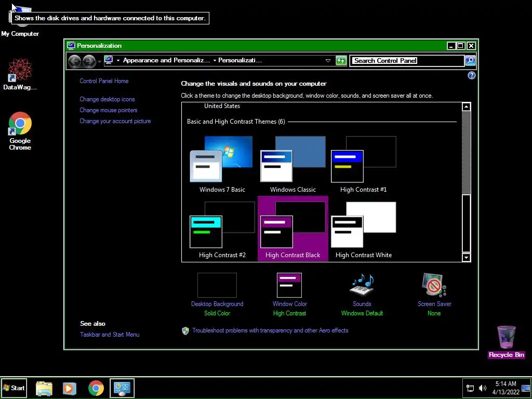Open the address bar history dropdown
Viewport: 532px width, 399px height.
[x=328, y=61]
